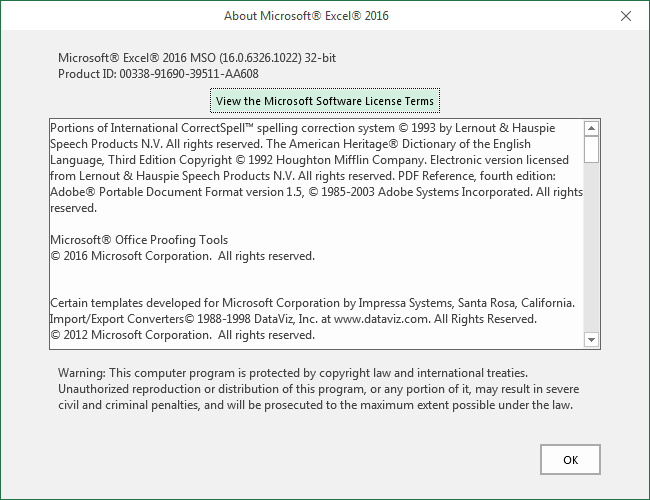The width and height of the screenshot is (650, 500).
Task: Click the 'Unauthorized reproduction or distribution' line
Action: click(318, 389)
